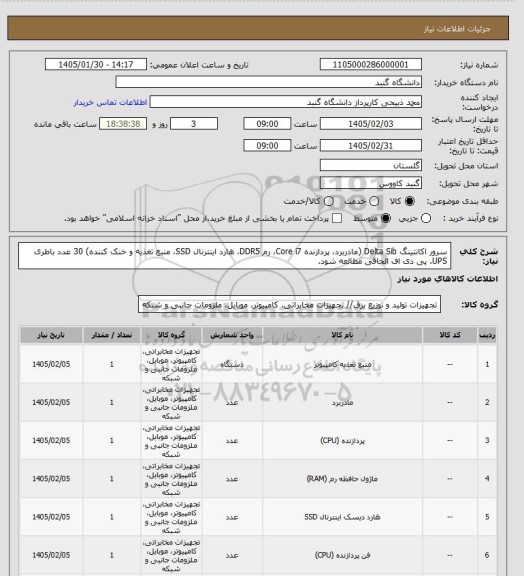The width and height of the screenshot is (524, 576).
Task: Click the remaining days field showing 3
Action: [194, 124]
